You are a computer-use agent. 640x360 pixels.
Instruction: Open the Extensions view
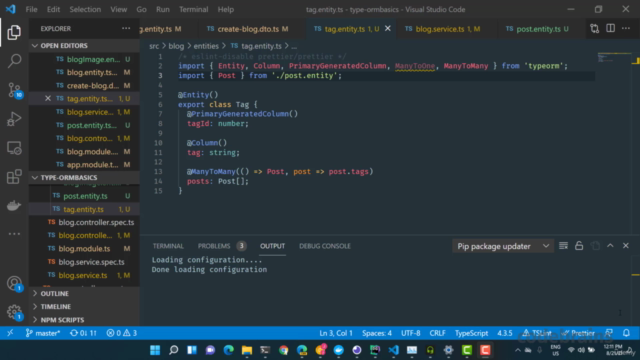[x=14, y=177]
